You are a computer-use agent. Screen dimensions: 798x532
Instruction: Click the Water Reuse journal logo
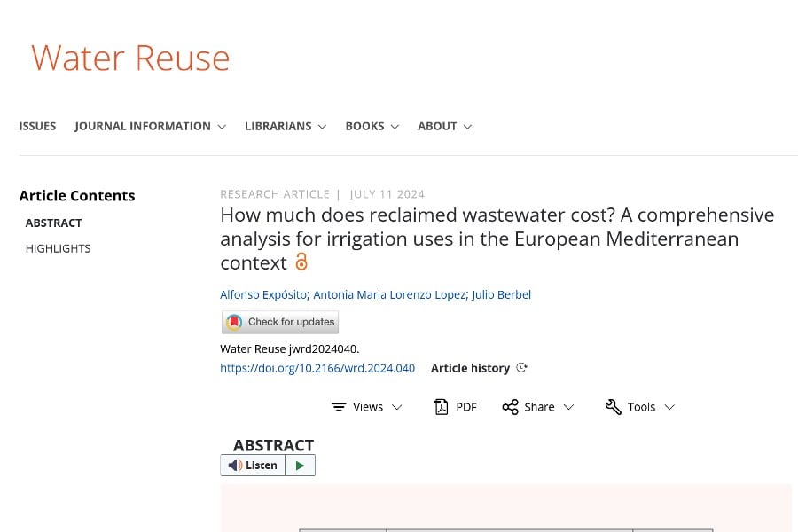click(x=130, y=58)
